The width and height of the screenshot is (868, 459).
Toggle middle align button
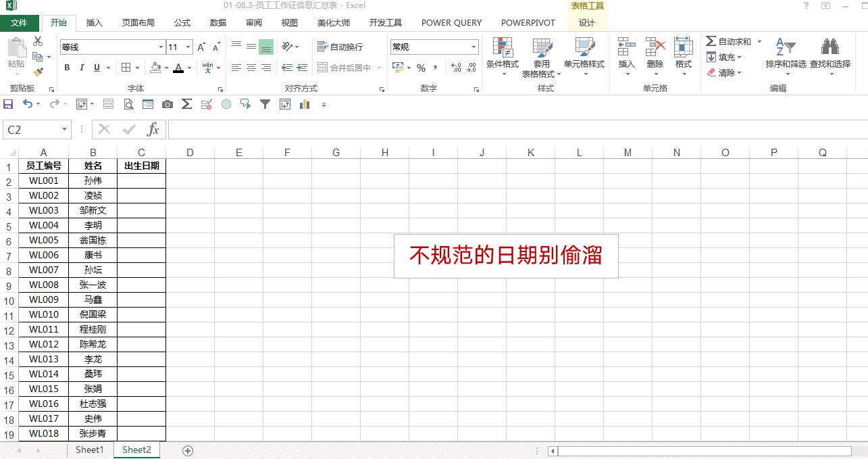point(251,47)
